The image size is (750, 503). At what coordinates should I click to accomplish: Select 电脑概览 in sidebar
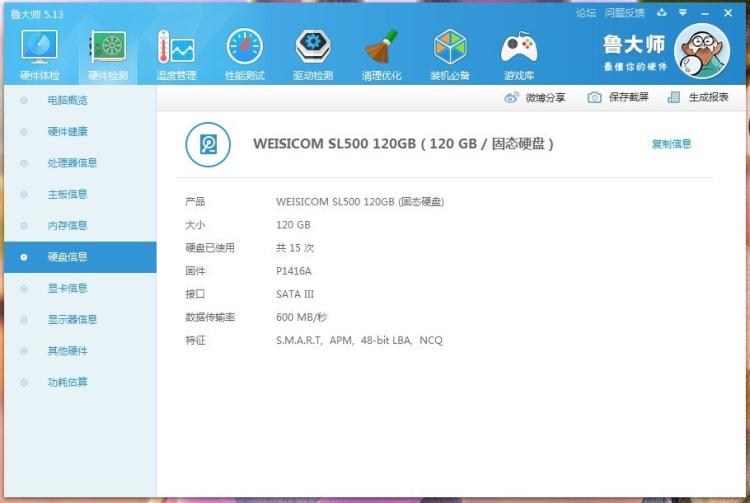tap(80, 100)
